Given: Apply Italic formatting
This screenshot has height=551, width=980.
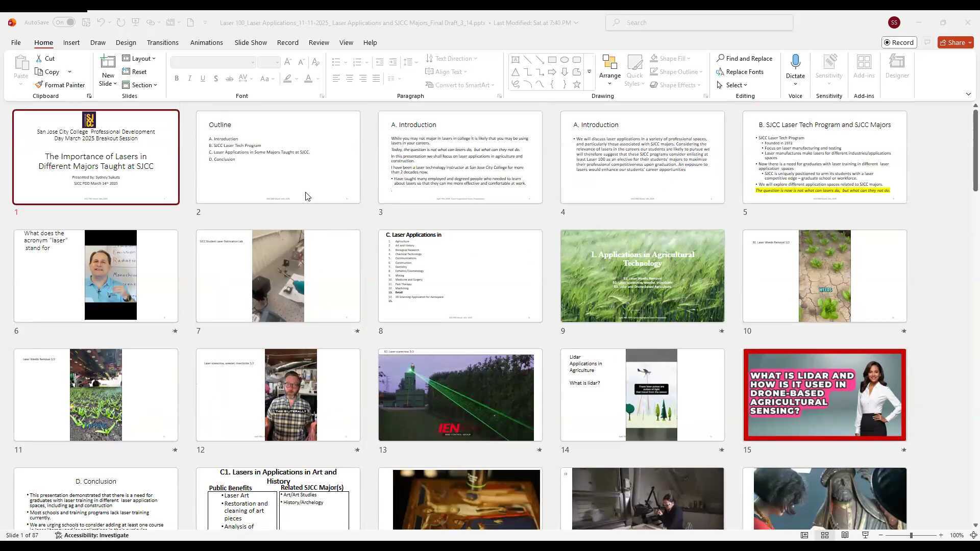Looking at the screenshot, I should point(189,79).
